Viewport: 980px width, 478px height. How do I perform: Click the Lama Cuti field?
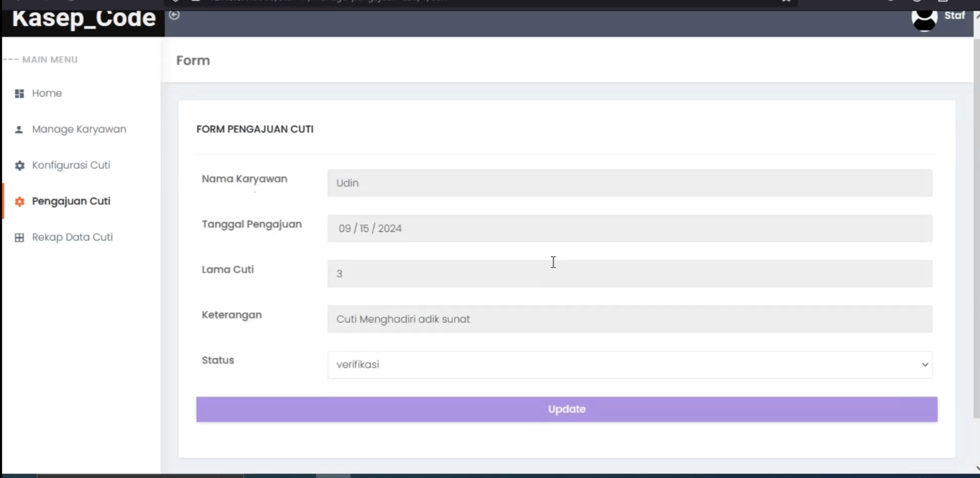coord(630,274)
